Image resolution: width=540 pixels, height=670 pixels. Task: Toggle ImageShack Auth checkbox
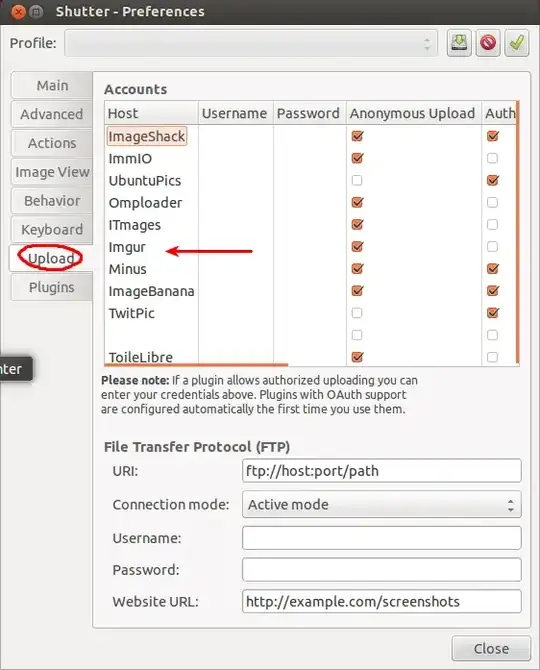tap(493, 136)
